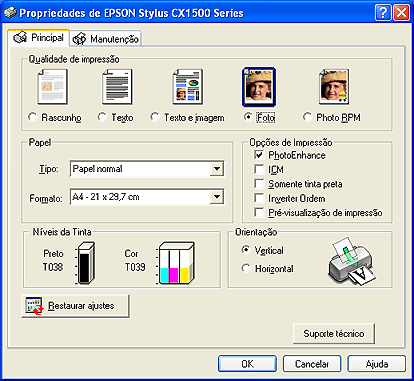Click the Opções de Impressão group label

[x=291, y=142]
